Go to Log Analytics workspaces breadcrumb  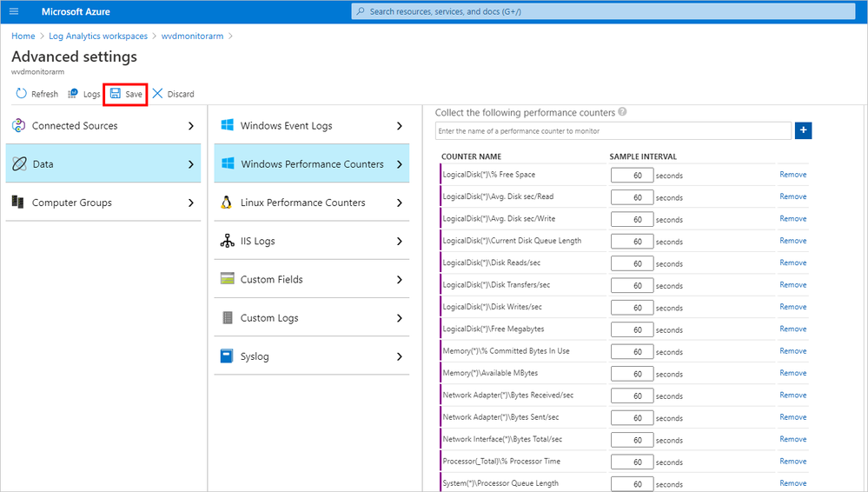(x=98, y=36)
